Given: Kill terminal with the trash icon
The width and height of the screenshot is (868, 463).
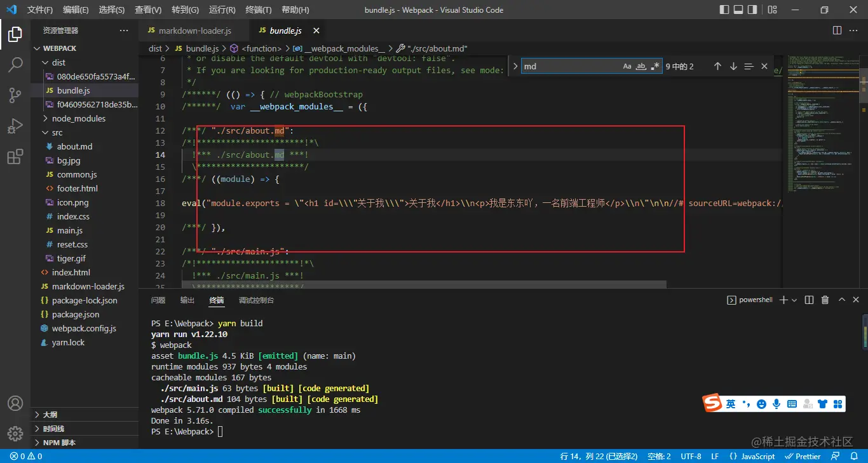Looking at the screenshot, I should (x=825, y=300).
